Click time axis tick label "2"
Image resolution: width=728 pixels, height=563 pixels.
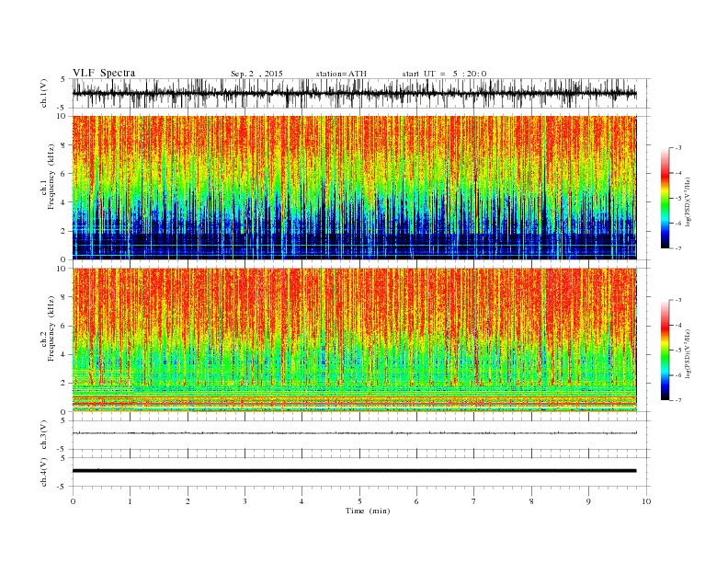pyautogui.click(x=188, y=501)
